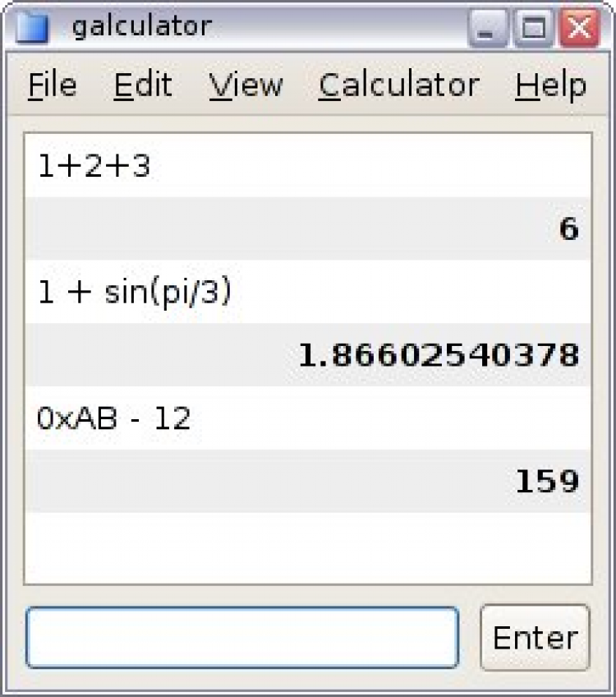Open the Edit menu
The height and width of the screenshot is (697, 616).
pyautogui.click(x=143, y=85)
